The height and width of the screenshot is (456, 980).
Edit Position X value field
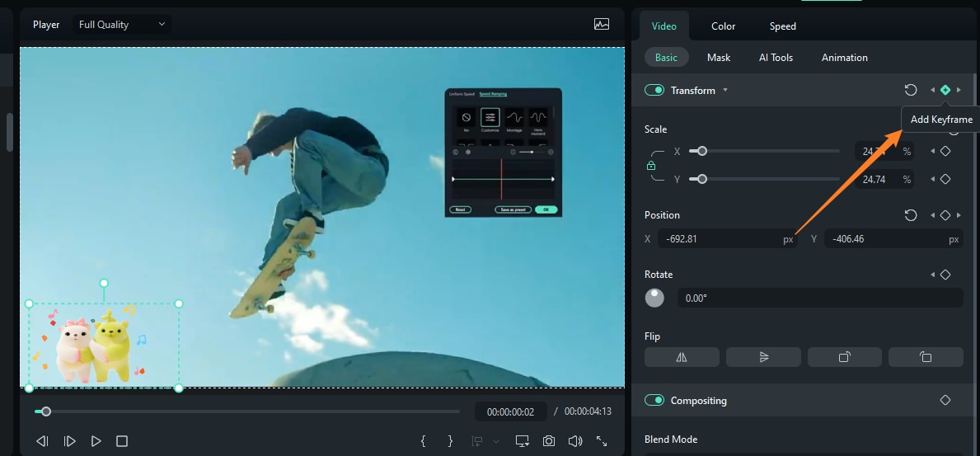(x=727, y=239)
